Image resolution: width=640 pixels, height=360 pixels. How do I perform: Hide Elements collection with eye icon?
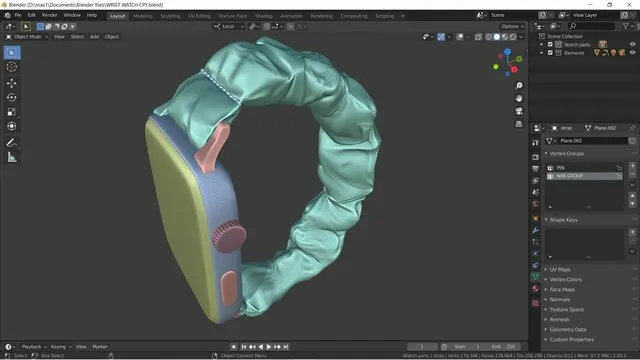(x=633, y=53)
